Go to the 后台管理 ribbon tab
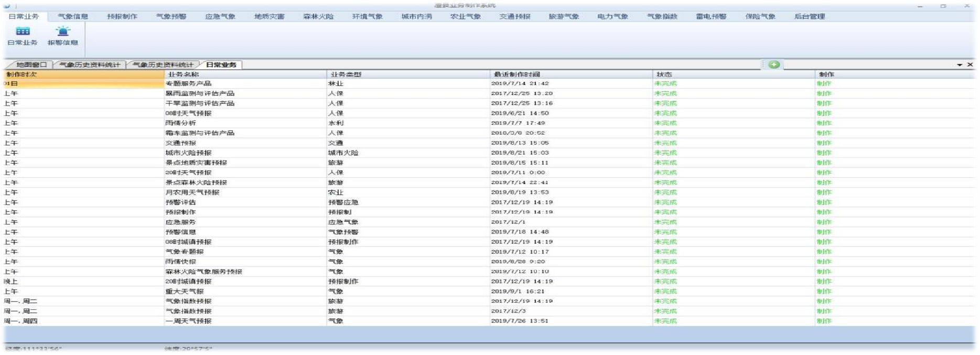980x355 pixels. point(809,16)
